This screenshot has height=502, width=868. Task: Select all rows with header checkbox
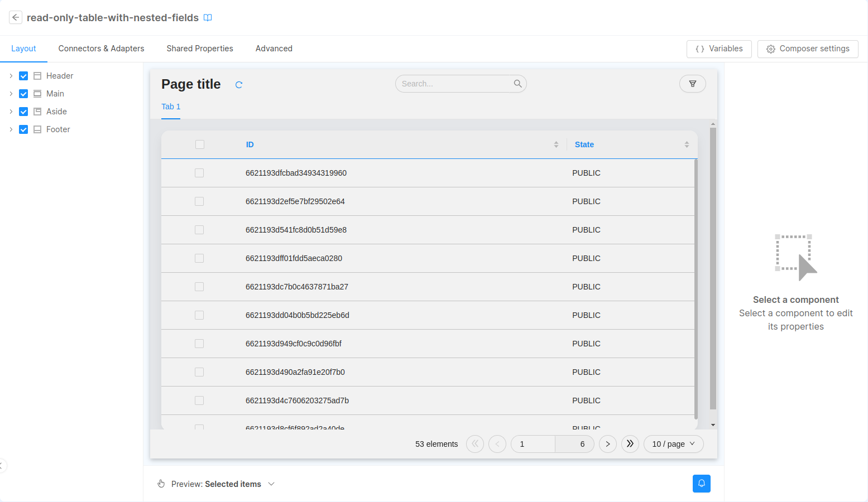coord(200,144)
